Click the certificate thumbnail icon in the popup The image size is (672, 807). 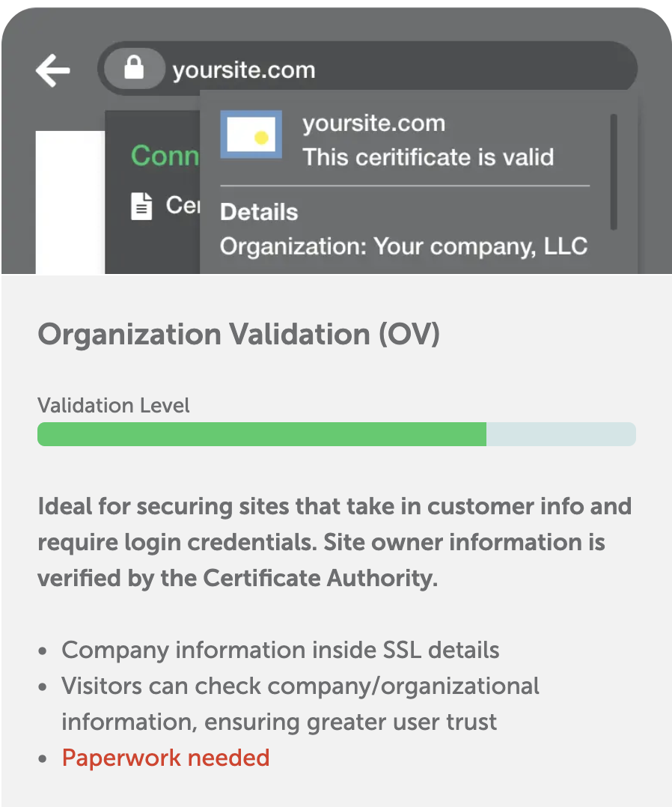(x=251, y=135)
